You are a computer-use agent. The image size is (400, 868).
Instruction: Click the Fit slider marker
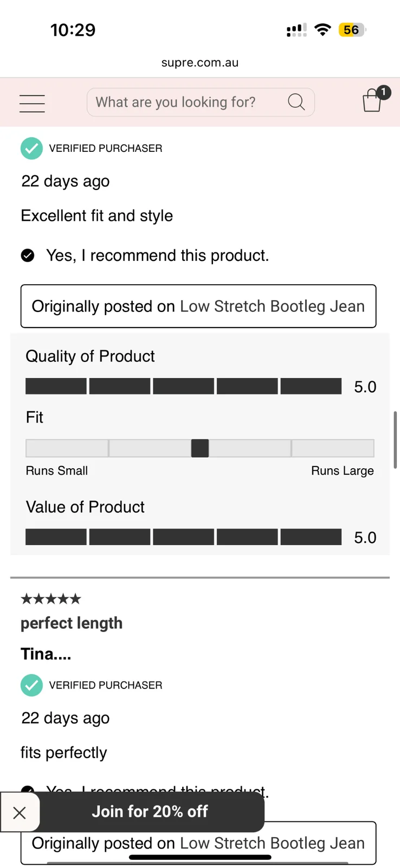coord(200,448)
